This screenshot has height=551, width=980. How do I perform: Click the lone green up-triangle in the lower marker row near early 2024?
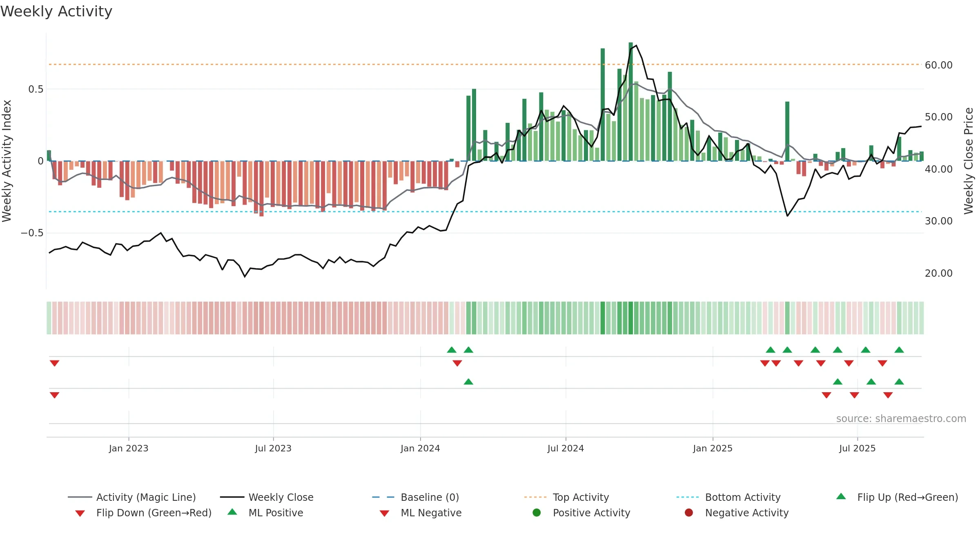click(x=468, y=381)
